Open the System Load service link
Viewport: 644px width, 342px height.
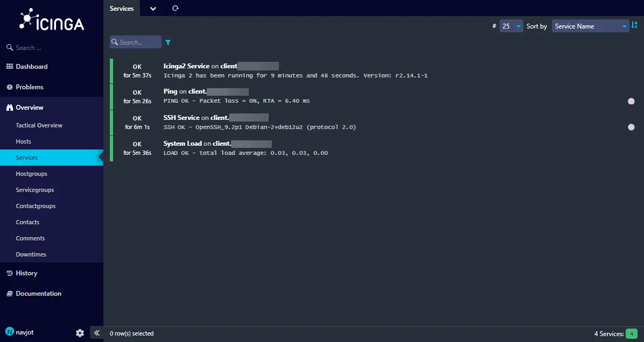[183, 144]
